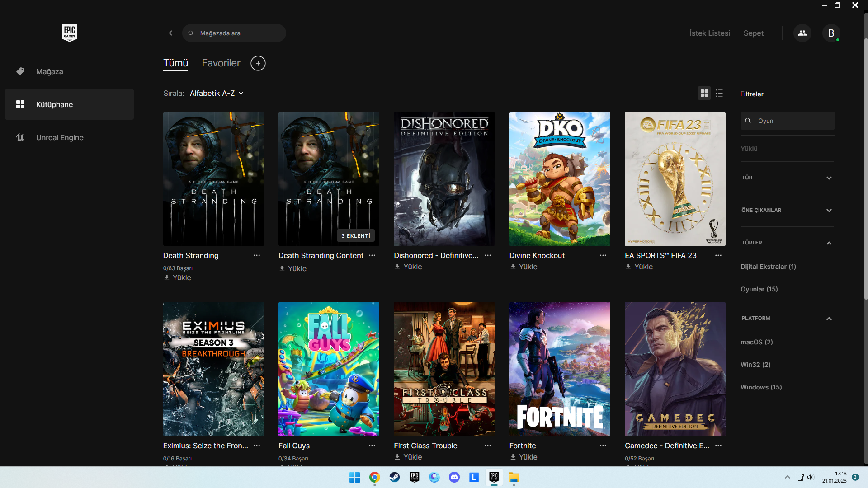The image size is (868, 488).
Task: Click the Epic Games logo icon
Action: click(x=69, y=33)
